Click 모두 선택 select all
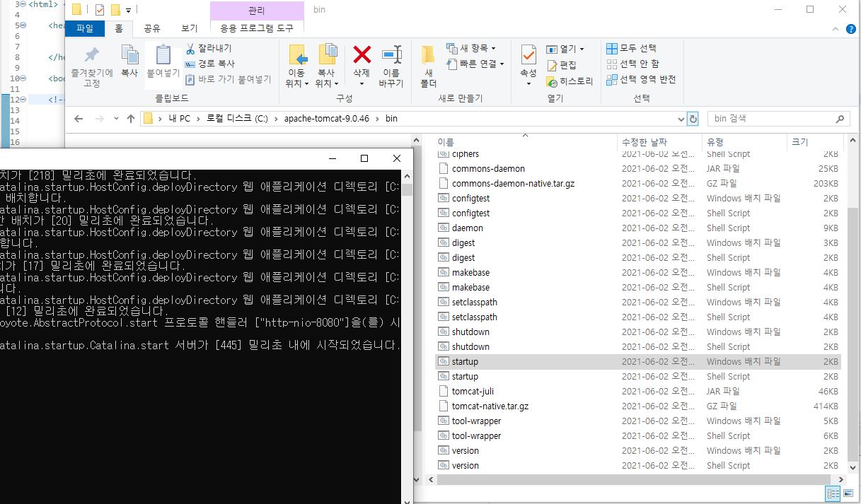This screenshot has width=861, height=504. coord(632,48)
